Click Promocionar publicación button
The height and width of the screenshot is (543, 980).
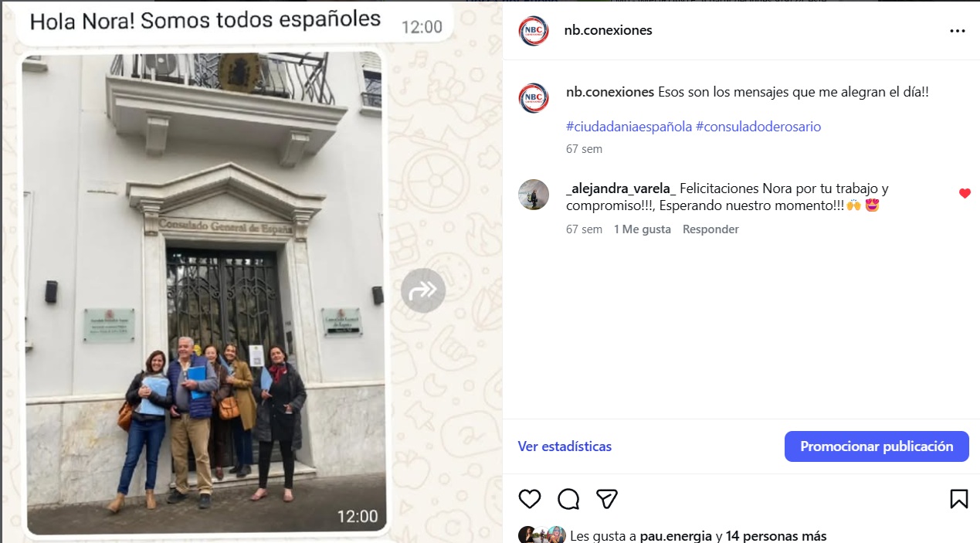click(x=877, y=446)
